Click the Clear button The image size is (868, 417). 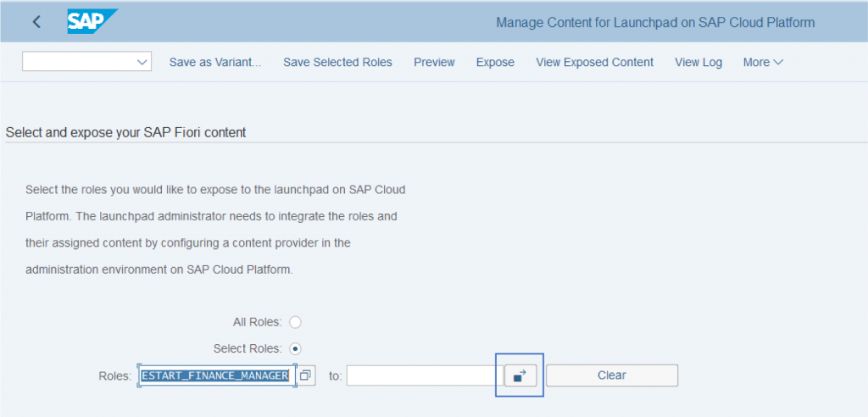612,375
